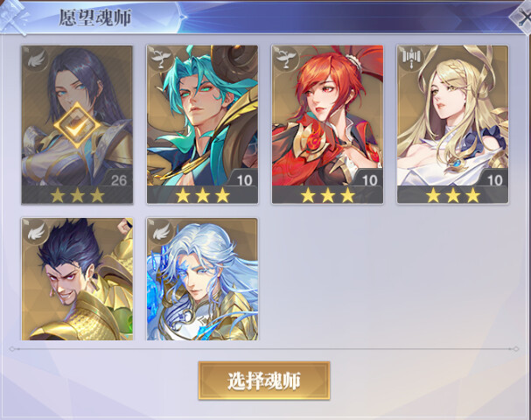The image size is (531, 420).
Task: Choose the silver-haired ice hero card
Action: coord(202,279)
